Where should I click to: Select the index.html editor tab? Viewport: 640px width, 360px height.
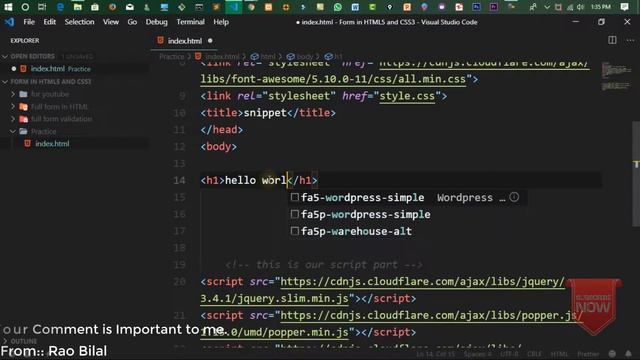(x=184, y=41)
